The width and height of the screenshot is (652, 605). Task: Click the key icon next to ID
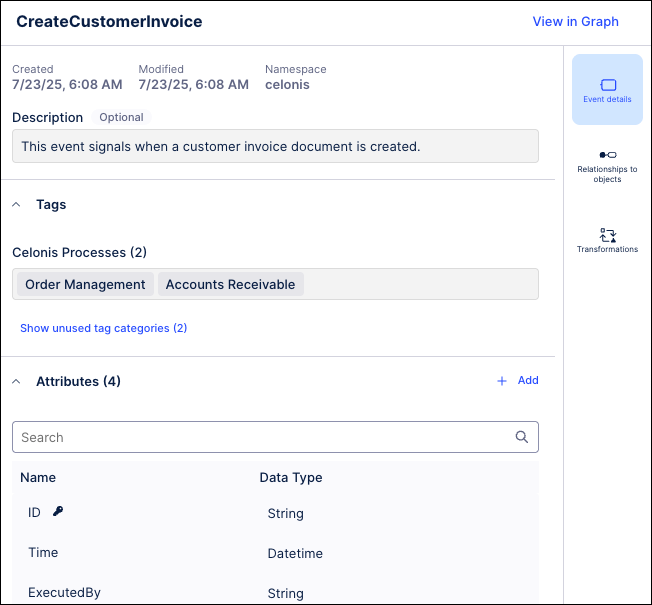tap(59, 512)
